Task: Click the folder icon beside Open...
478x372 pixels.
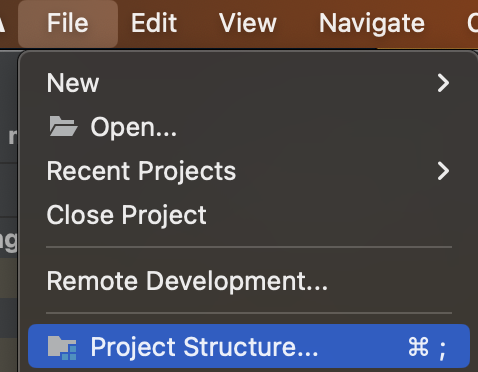Action: coord(63,126)
